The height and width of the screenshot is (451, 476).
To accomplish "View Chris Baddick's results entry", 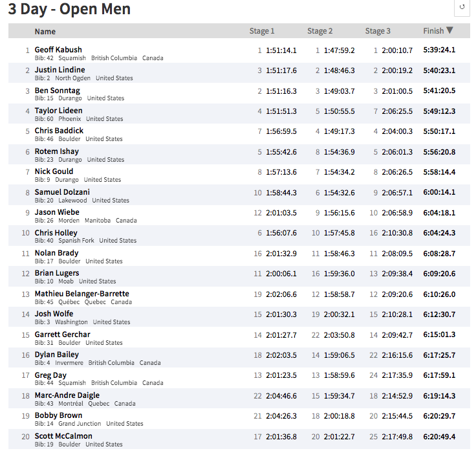I will (59, 131).
